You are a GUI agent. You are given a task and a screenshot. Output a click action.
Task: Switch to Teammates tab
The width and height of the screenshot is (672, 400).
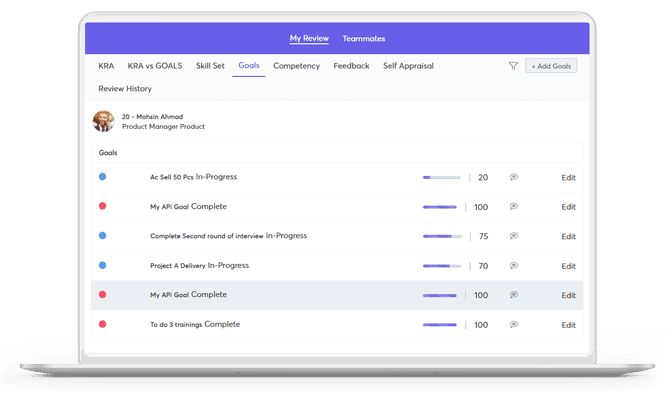click(x=363, y=39)
